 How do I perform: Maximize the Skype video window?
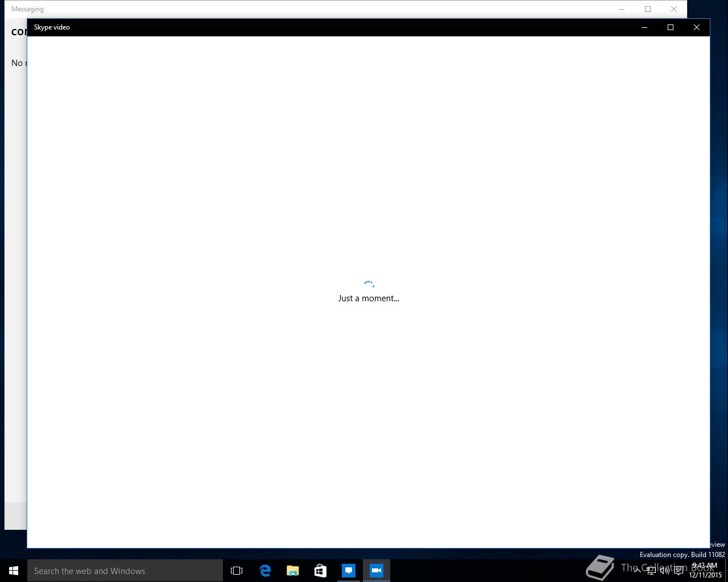pyautogui.click(x=671, y=27)
